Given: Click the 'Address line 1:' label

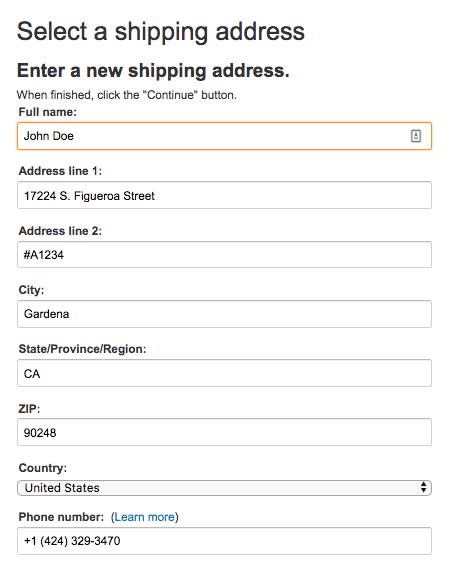Looking at the screenshot, I should pyautogui.click(x=60, y=171).
